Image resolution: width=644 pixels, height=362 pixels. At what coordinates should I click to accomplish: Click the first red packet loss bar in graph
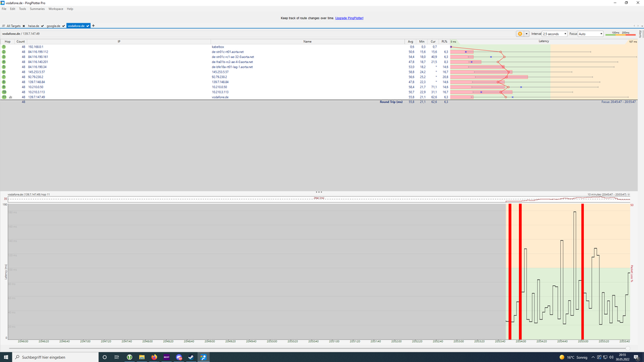point(510,271)
